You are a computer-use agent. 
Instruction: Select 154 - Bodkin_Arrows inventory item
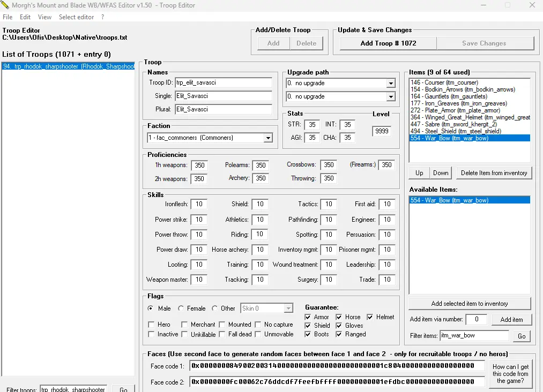(x=470, y=89)
